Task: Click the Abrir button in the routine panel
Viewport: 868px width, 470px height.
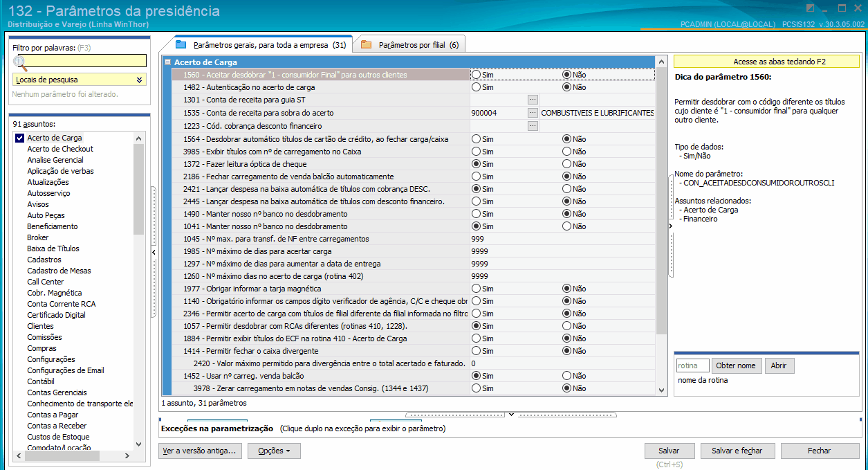Action: tap(779, 365)
